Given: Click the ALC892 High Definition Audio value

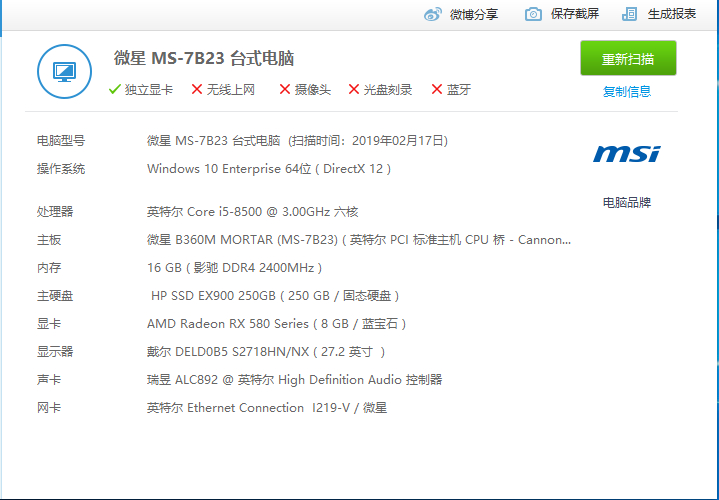Looking at the screenshot, I should 294,380.
